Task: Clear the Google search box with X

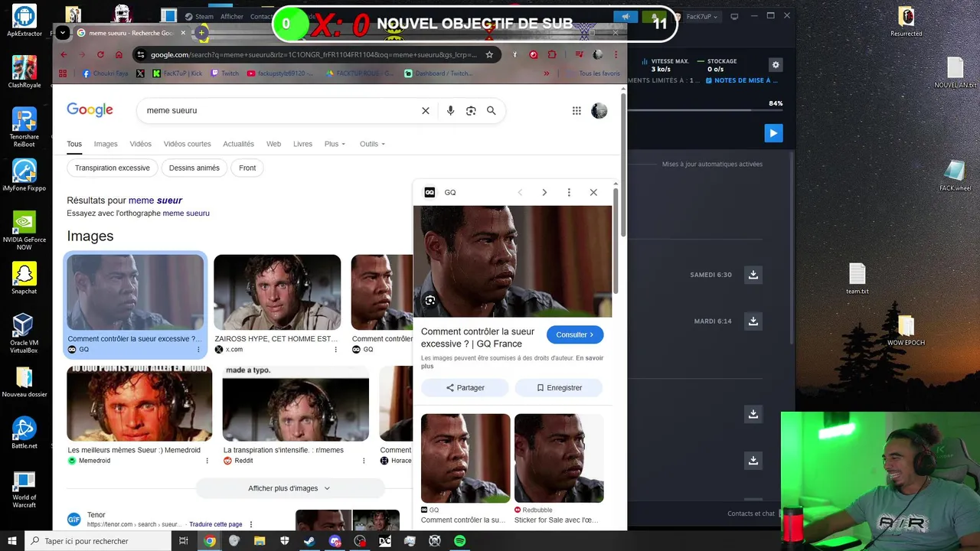Action: [426, 111]
